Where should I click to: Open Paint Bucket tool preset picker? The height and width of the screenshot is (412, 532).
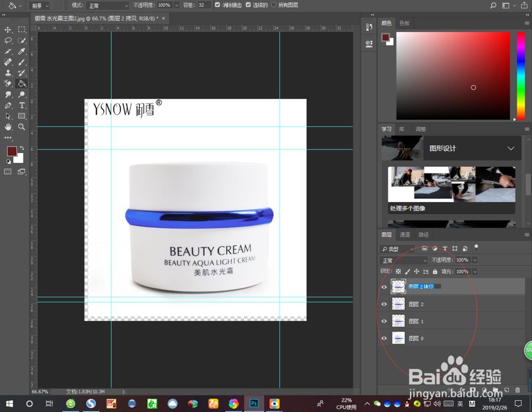[x=15, y=5]
